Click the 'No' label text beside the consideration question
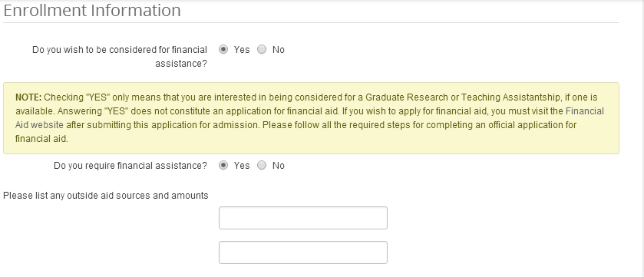 (278, 50)
